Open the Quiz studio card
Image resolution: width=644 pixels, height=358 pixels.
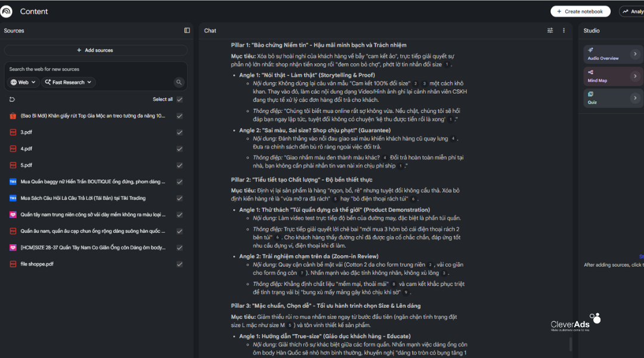pos(614,98)
